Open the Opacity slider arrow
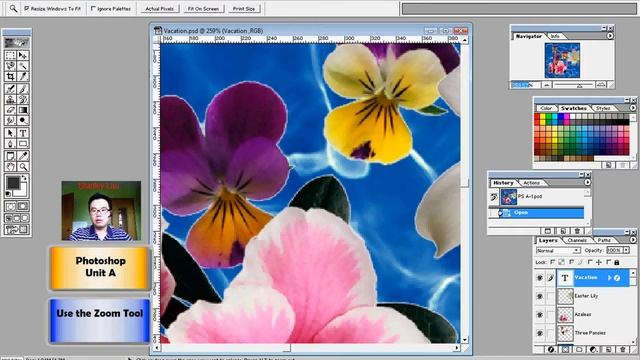The height and width of the screenshot is (360, 640). (626, 250)
